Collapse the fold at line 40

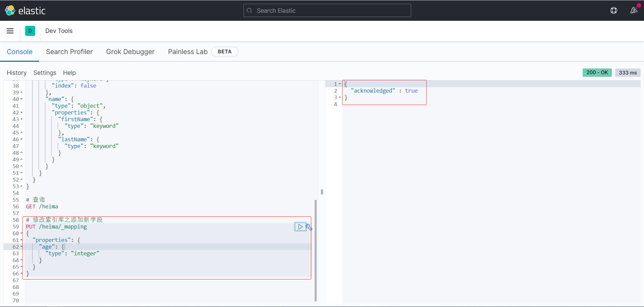[21, 99]
